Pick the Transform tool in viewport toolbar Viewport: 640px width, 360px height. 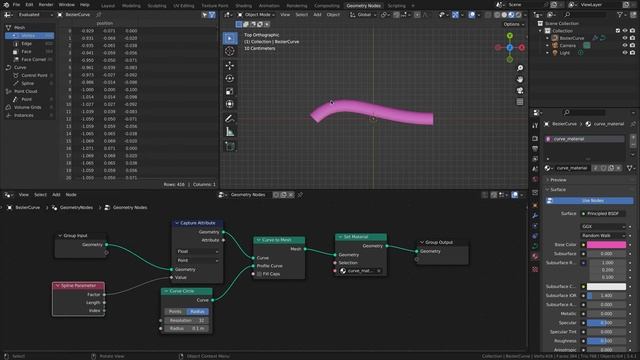click(x=230, y=104)
